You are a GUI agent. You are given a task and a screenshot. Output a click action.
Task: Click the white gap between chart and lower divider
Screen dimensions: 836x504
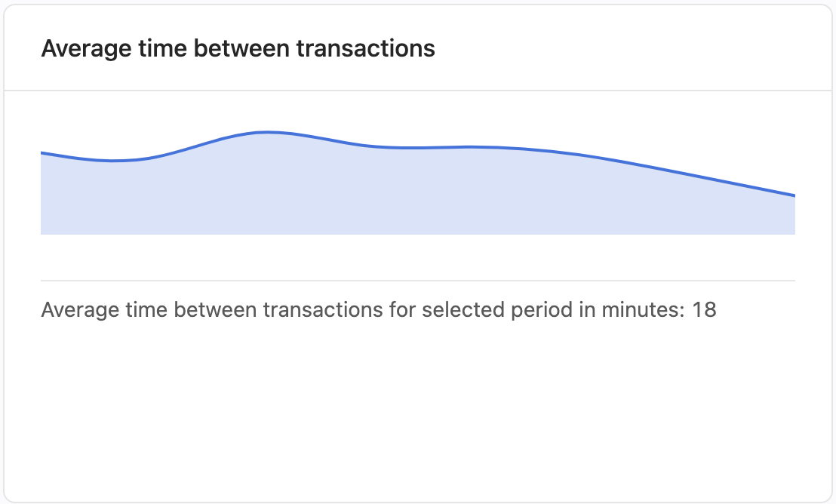[418, 257]
